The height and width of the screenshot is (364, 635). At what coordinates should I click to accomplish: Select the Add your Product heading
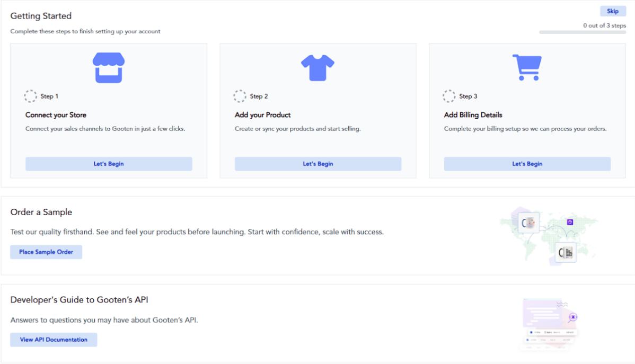(262, 115)
